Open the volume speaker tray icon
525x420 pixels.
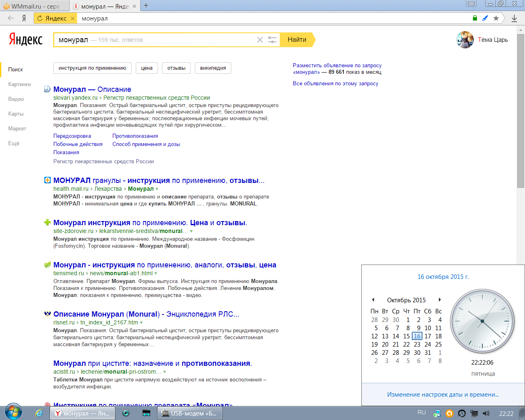pyautogui.click(x=486, y=413)
